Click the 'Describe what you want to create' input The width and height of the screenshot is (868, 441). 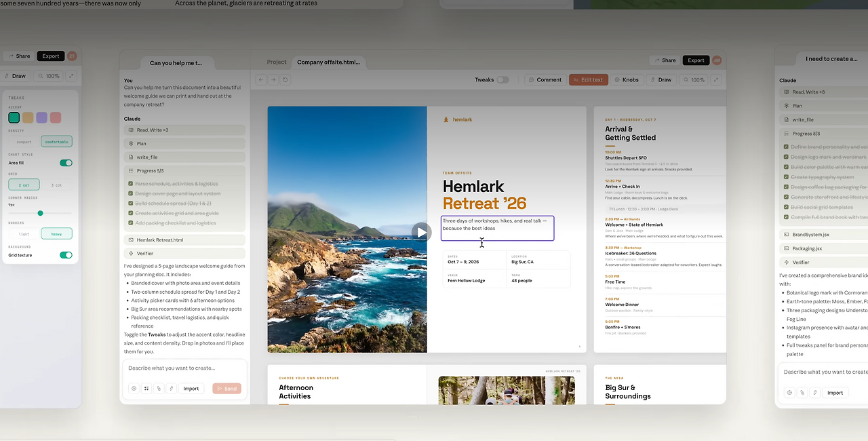[184, 368]
